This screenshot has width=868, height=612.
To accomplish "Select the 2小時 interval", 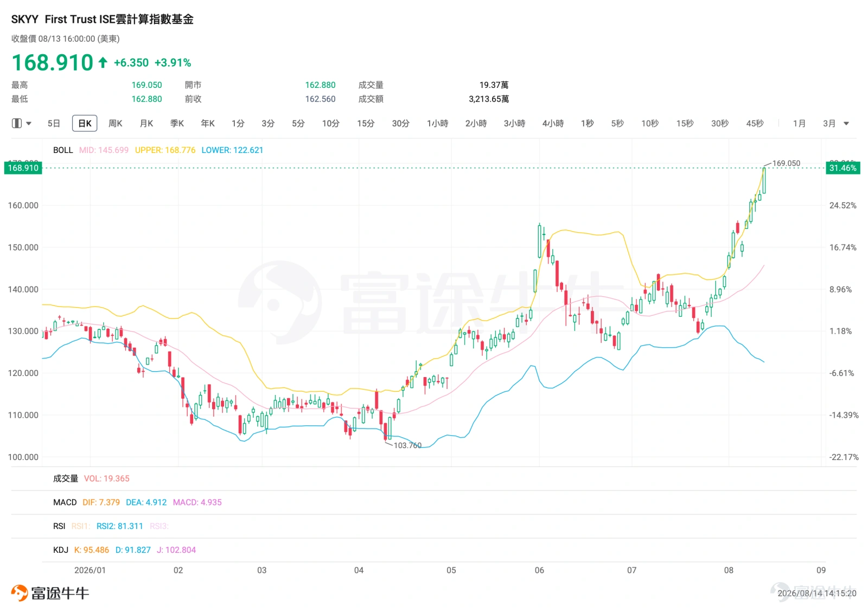I will pyautogui.click(x=476, y=124).
